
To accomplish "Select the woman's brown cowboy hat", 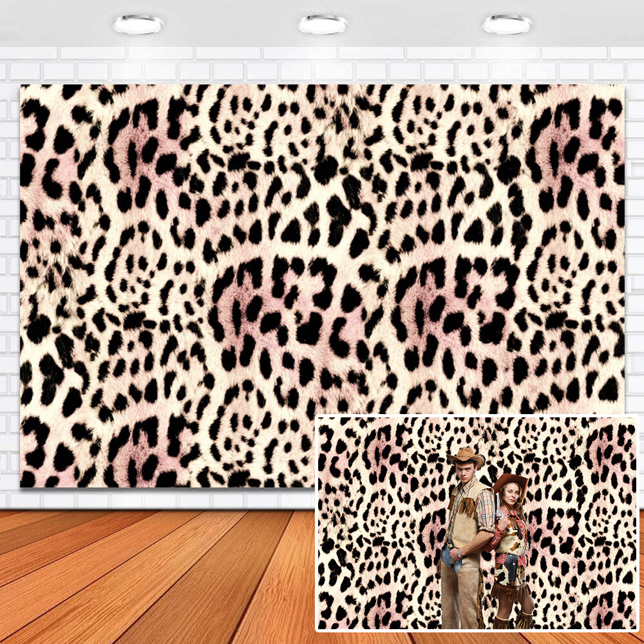I will tap(511, 481).
